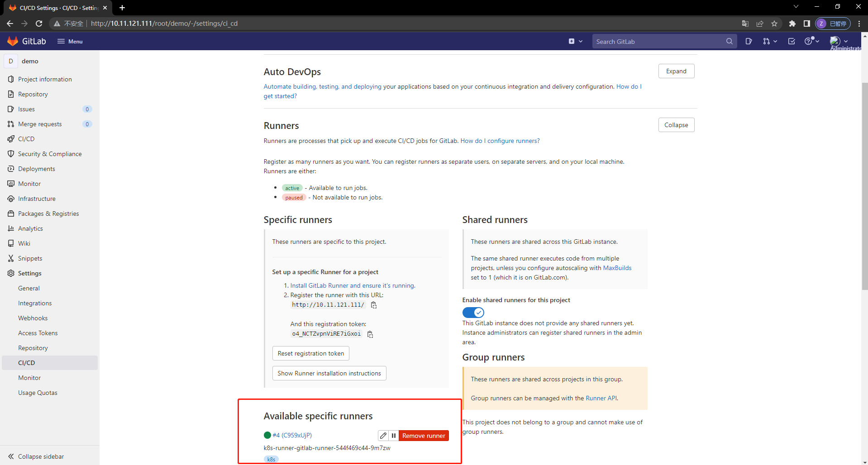Image resolution: width=868 pixels, height=465 pixels.
Task: Open How do I configure runners link
Action: [x=500, y=141]
